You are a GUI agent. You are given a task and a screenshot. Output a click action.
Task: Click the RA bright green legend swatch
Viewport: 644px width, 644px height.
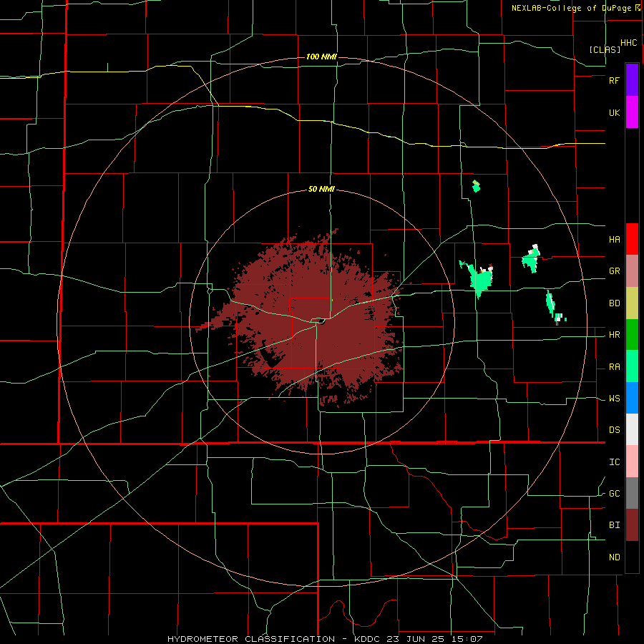[x=632, y=366]
